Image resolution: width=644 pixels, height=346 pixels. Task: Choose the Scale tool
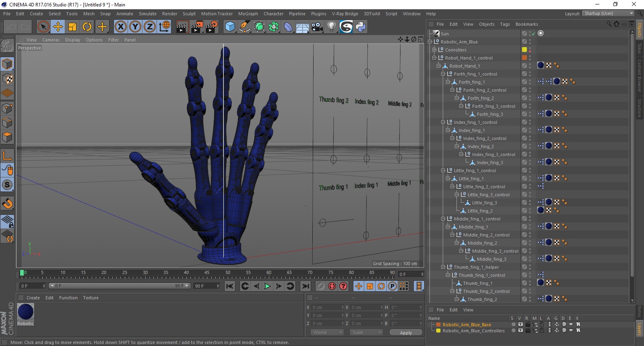[72, 27]
